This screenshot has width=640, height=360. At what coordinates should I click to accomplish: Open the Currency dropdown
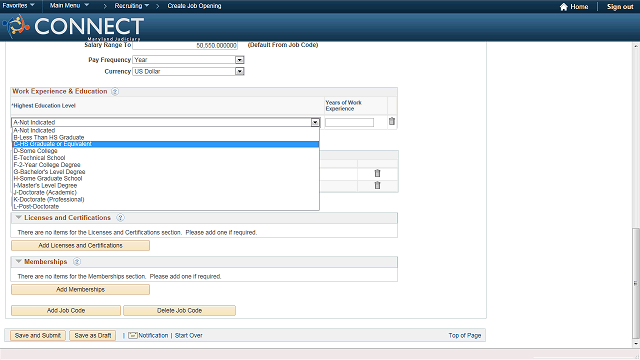(240, 71)
